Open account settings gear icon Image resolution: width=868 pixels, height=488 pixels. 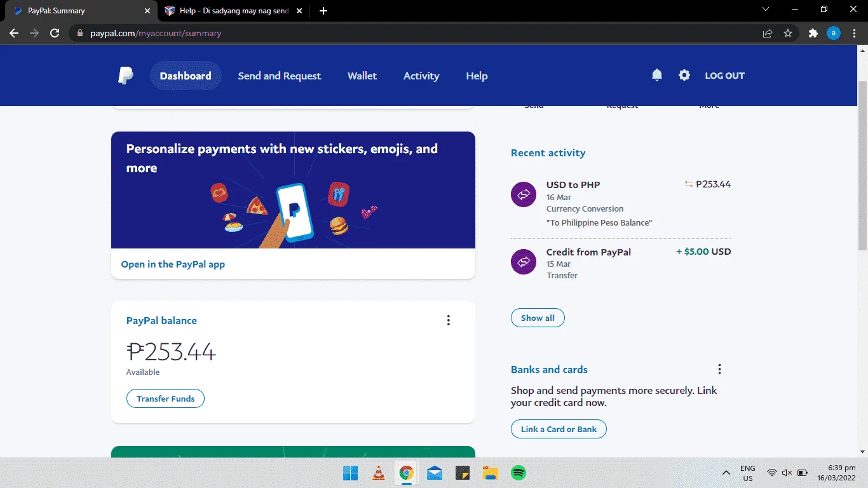(684, 75)
